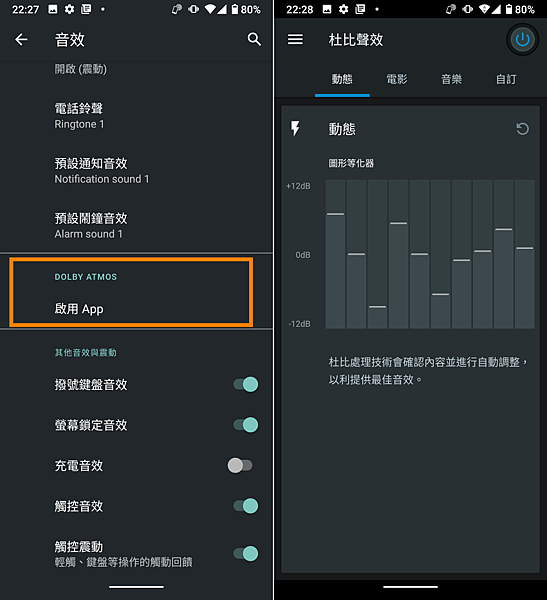Screen dimensions: 547x600
Task: Tap the 圖形等化器 label
Action: point(351,163)
